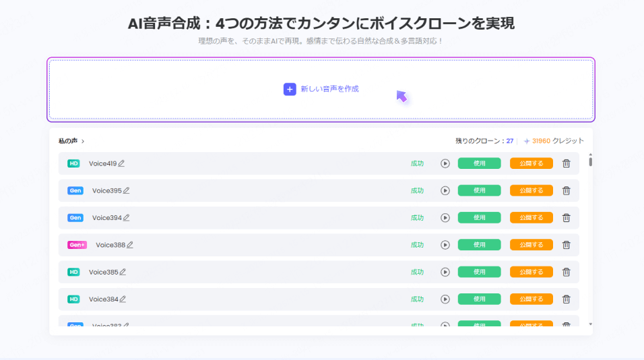The image size is (644, 360).
Task: Play the Voice419 audio preview
Action: [445, 164]
